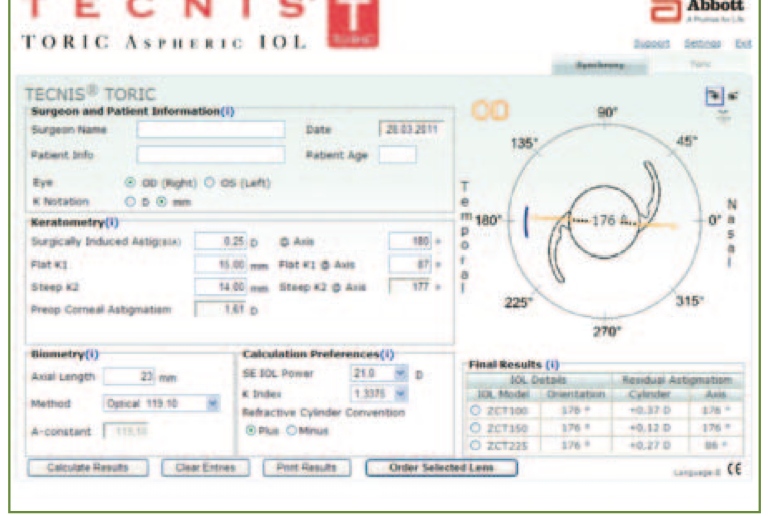The height and width of the screenshot is (516, 768).
Task: Click the Language link near the CE mark
Action: 697,472
